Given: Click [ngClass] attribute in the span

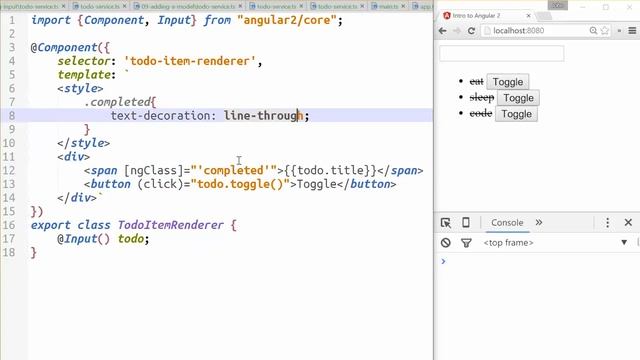Looking at the screenshot, I should (154, 171).
